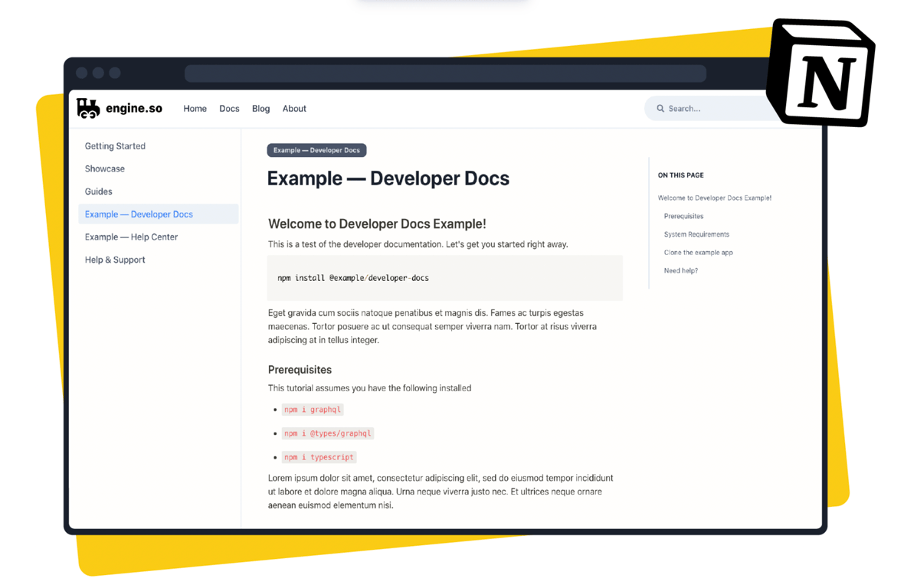The height and width of the screenshot is (588, 904).
Task: Jump to Welcome to Developer Docs Example link
Action: click(714, 198)
